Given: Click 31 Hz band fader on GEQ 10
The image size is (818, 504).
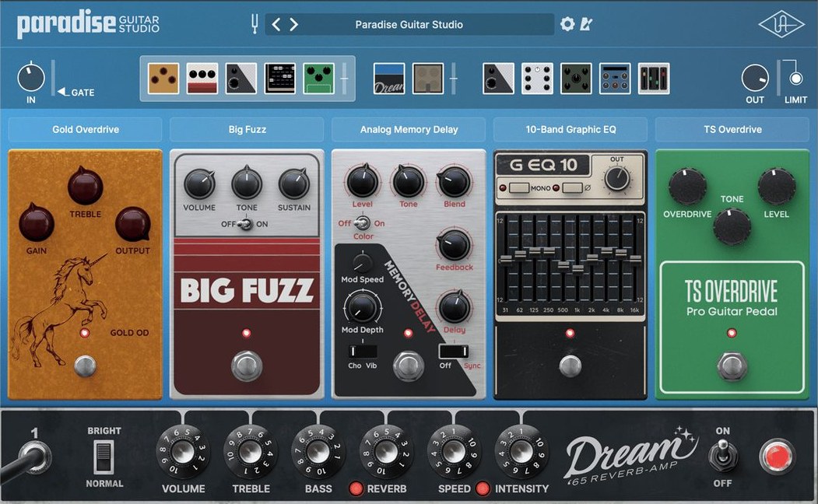Looking at the screenshot, I should (x=506, y=258).
